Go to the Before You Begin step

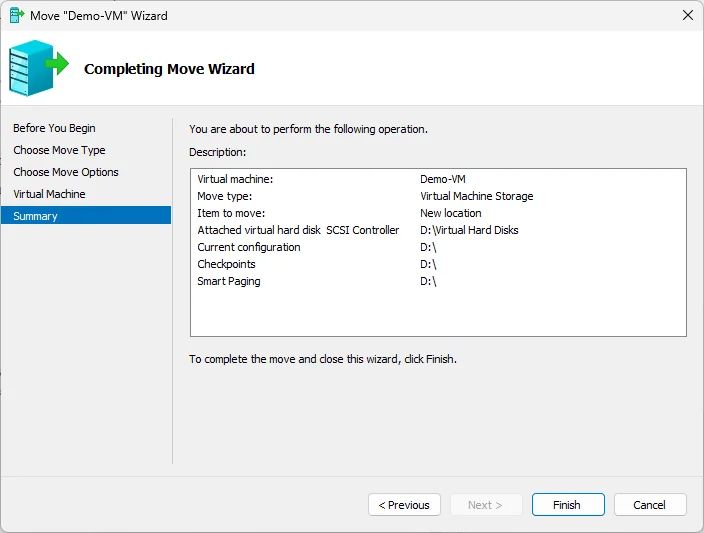point(54,128)
